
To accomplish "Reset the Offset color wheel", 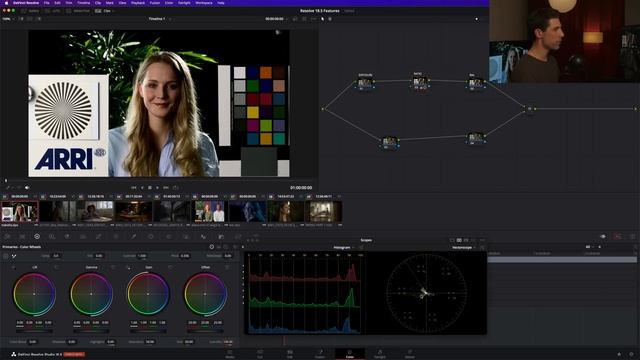I will click(227, 267).
